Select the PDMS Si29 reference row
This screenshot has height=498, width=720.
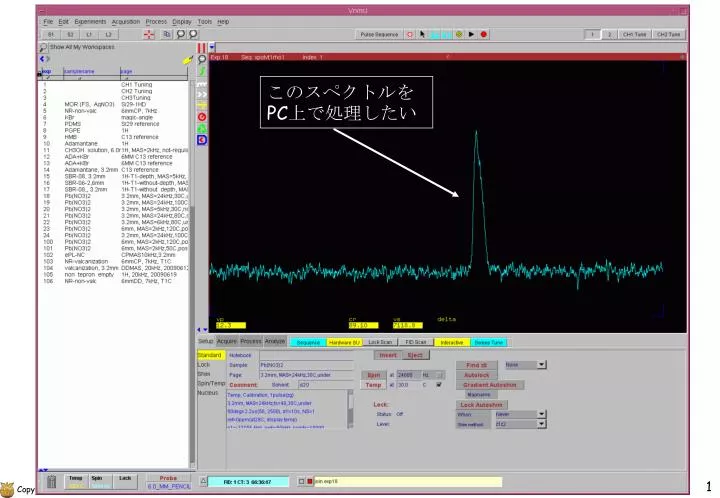(x=114, y=124)
